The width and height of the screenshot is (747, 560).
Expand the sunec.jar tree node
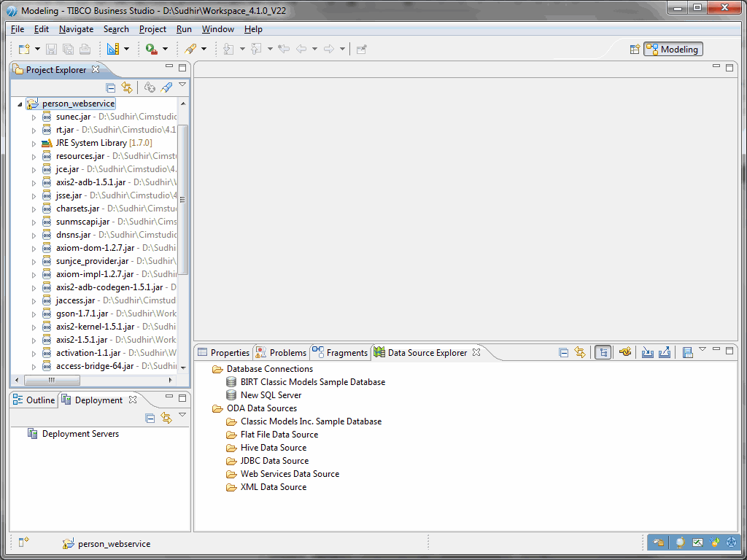coord(34,117)
